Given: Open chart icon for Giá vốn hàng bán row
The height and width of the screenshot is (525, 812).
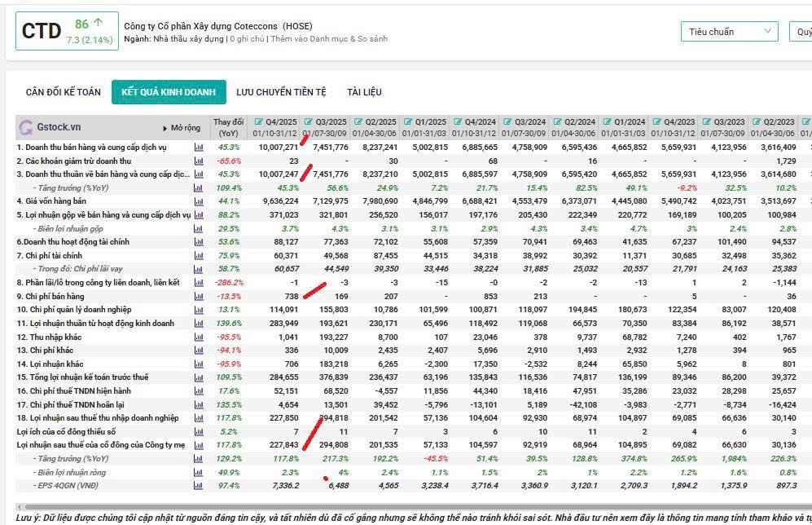Looking at the screenshot, I should pos(199,201).
